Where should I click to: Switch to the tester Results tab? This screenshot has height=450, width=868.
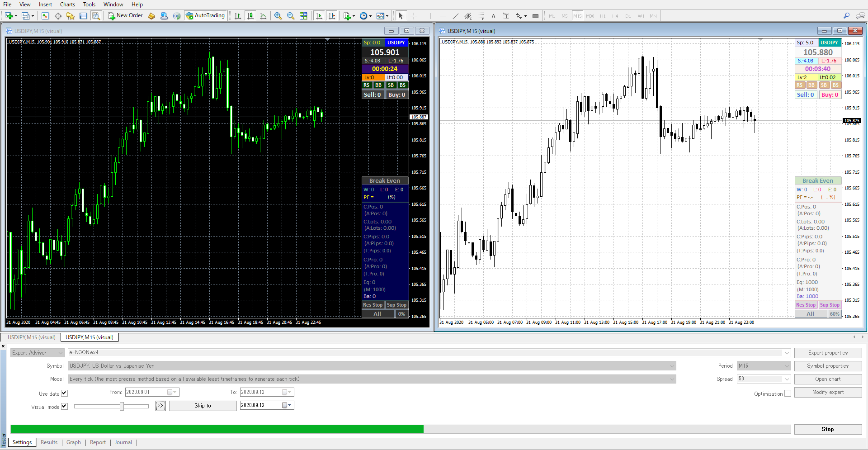49,442
